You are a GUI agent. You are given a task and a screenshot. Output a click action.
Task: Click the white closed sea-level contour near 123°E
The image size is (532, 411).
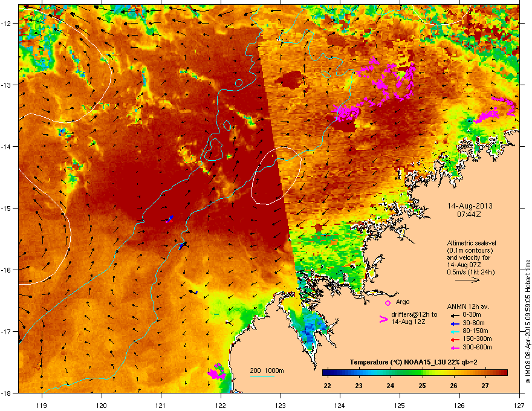(x=276, y=176)
